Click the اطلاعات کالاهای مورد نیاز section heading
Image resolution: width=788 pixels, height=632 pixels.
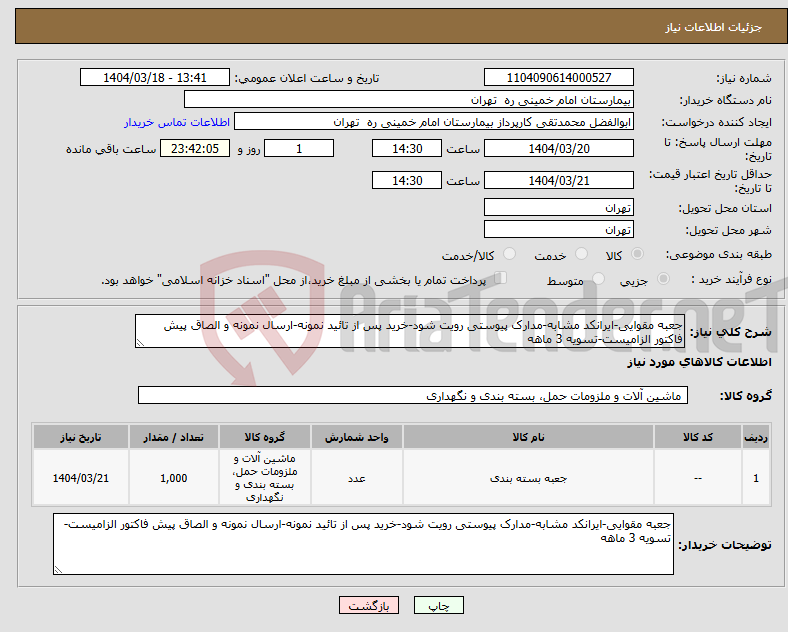click(x=699, y=362)
